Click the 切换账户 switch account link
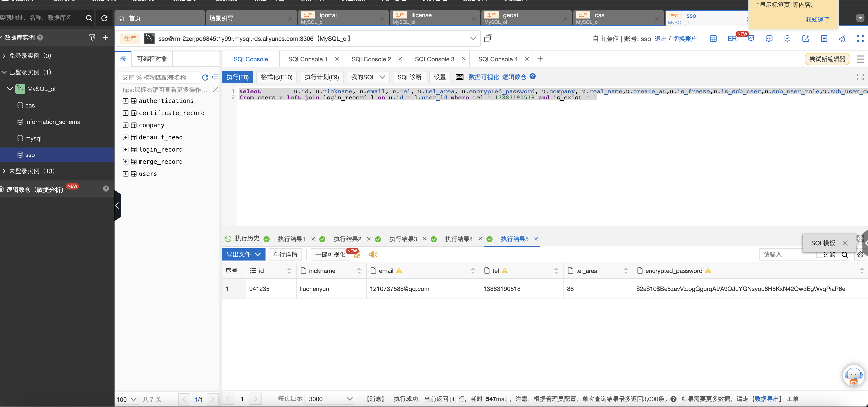The width and height of the screenshot is (868, 407). 684,39
